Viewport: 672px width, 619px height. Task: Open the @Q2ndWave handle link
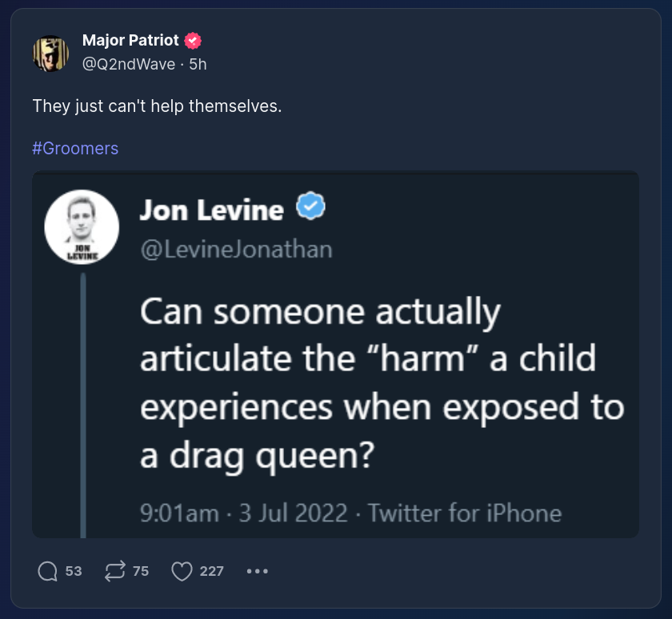coord(129,64)
